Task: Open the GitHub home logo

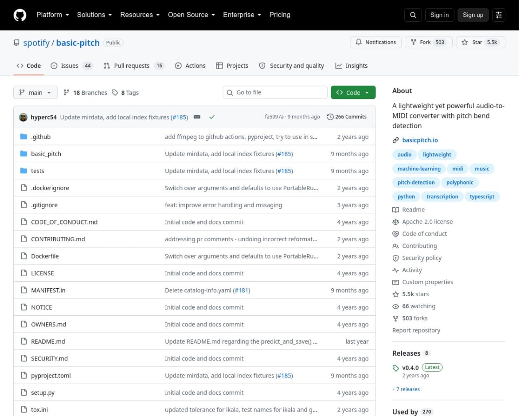Action: click(x=20, y=15)
